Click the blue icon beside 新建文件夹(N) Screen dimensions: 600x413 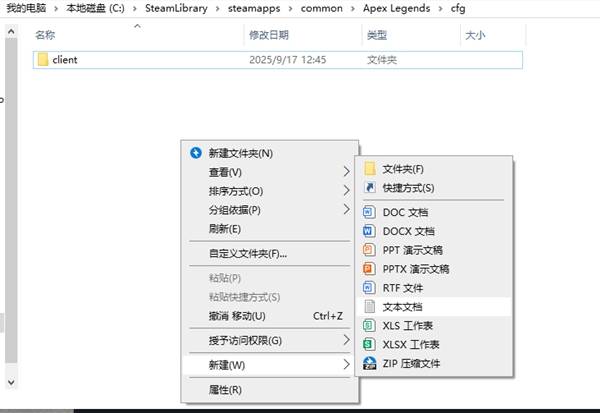click(x=196, y=153)
